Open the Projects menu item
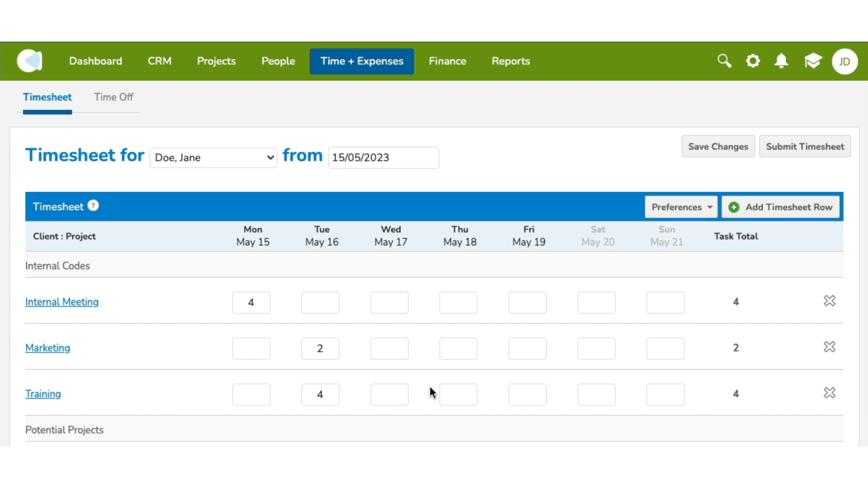The height and width of the screenshot is (488, 868). [217, 61]
